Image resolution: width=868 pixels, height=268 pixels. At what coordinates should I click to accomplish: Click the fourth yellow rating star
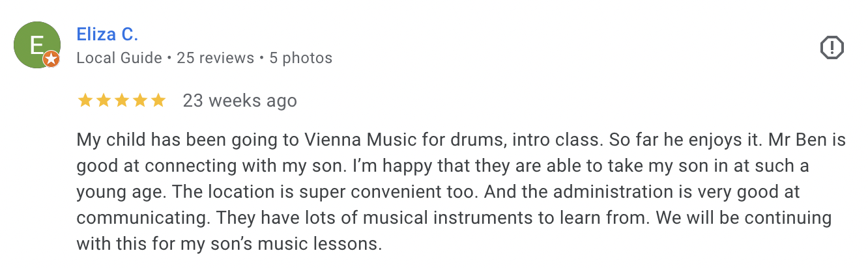pos(139,101)
